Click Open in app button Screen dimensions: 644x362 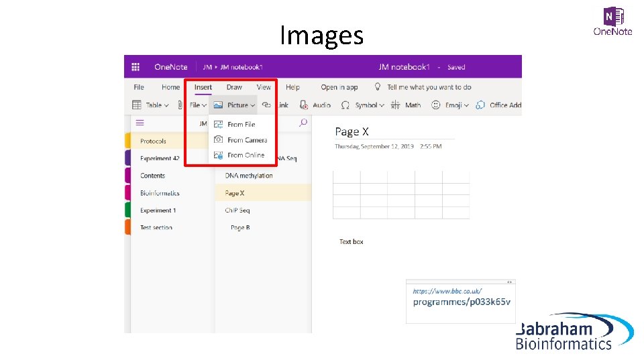(x=339, y=87)
